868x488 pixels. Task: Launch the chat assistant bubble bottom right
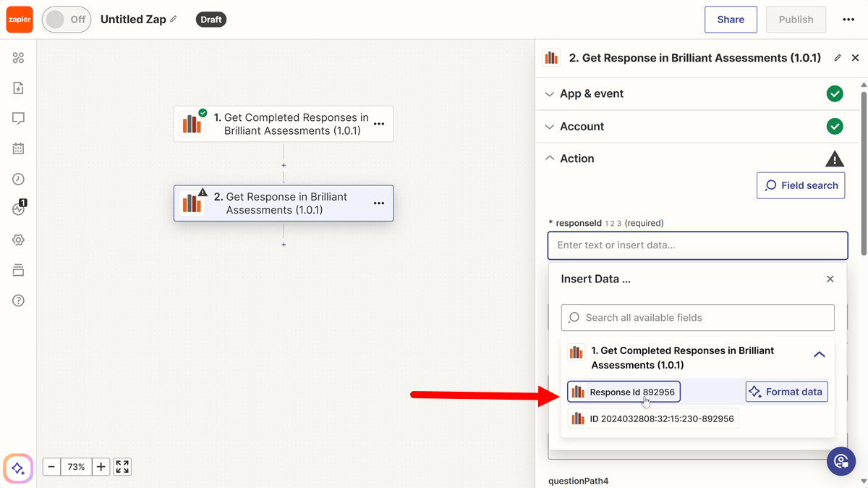pos(841,460)
